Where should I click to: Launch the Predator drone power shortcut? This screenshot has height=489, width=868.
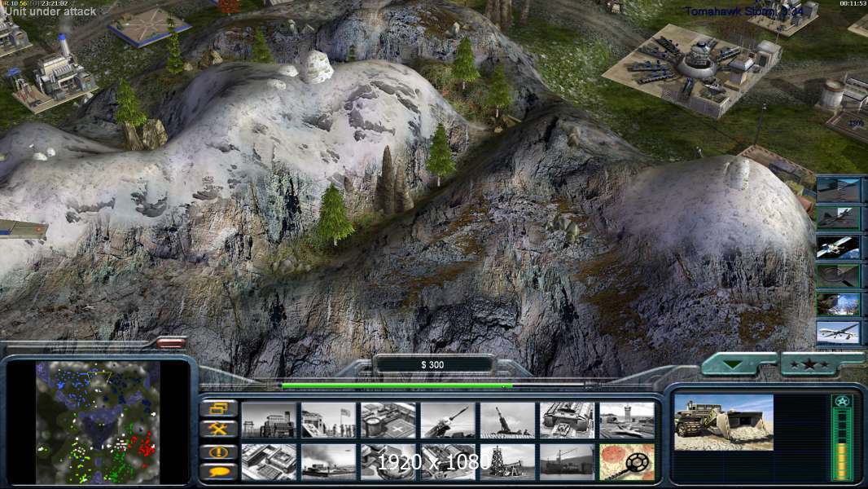click(838, 332)
